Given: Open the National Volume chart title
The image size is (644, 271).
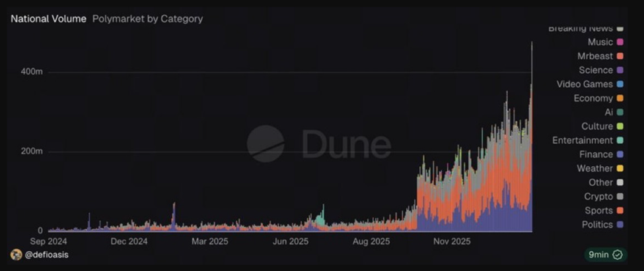Looking at the screenshot, I should click(x=48, y=19).
